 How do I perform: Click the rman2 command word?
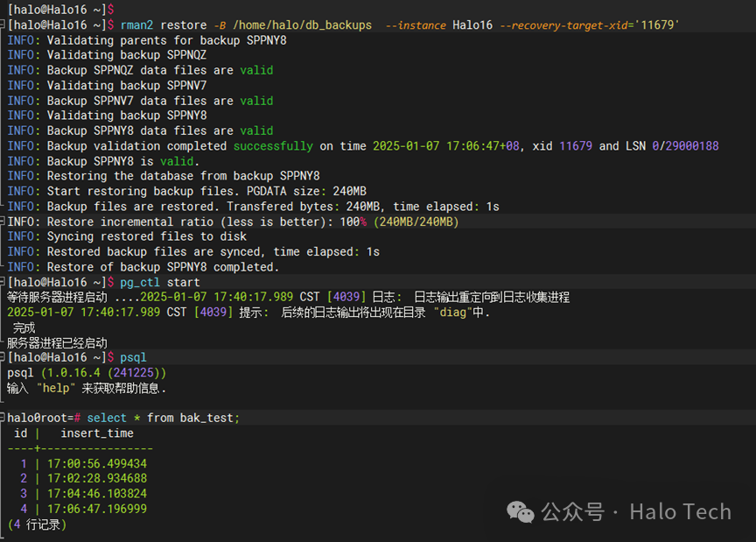point(136,25)
